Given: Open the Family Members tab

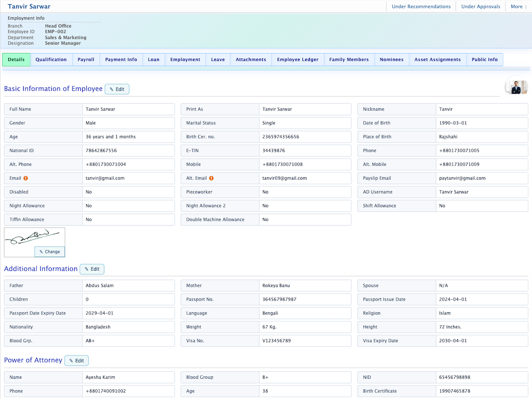Looking at the screenshot, I should tap(349, 59).
